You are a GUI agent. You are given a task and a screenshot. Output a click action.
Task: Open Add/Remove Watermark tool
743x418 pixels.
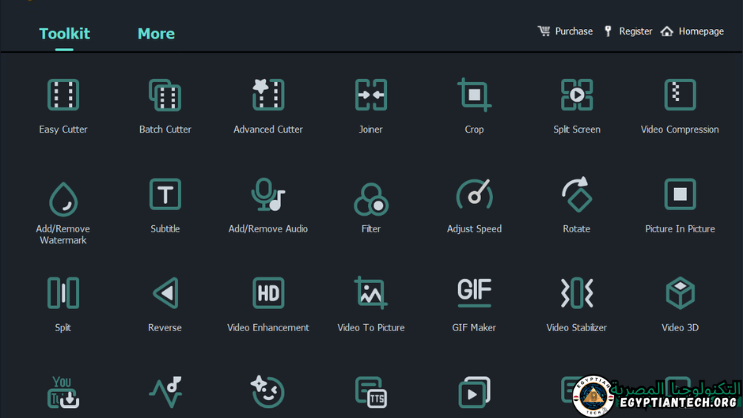63,198
